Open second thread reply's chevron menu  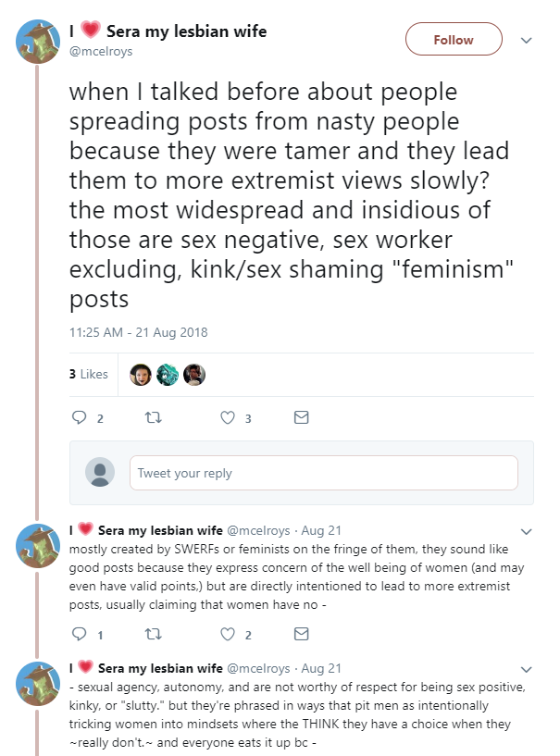527,668
